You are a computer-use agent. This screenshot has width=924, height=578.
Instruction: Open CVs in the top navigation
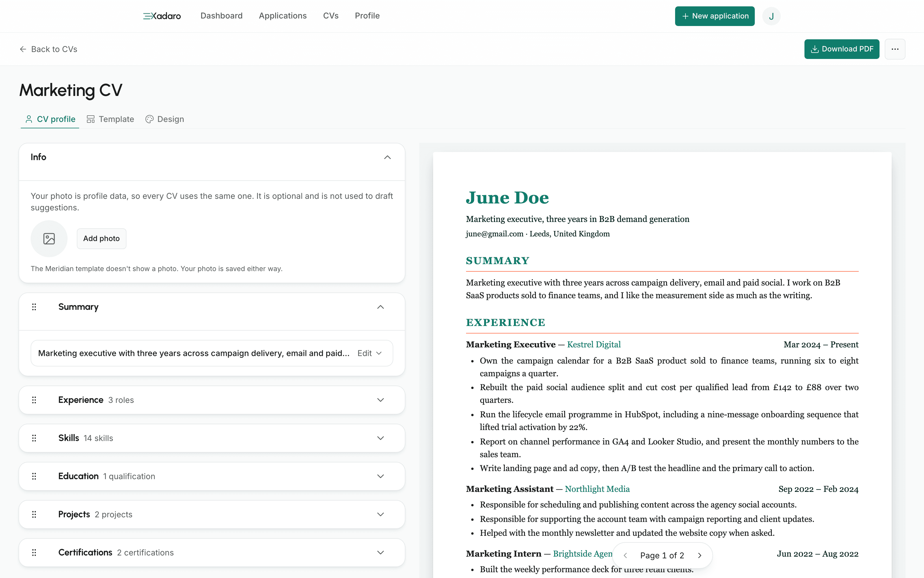(331, 16)
